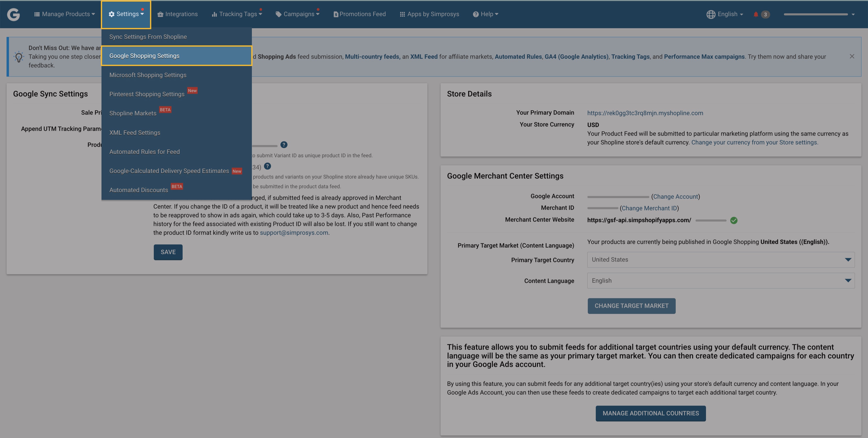Collapse the Settings menu
Viewport: 868px width, 438px height.
(x=126, y=14)
